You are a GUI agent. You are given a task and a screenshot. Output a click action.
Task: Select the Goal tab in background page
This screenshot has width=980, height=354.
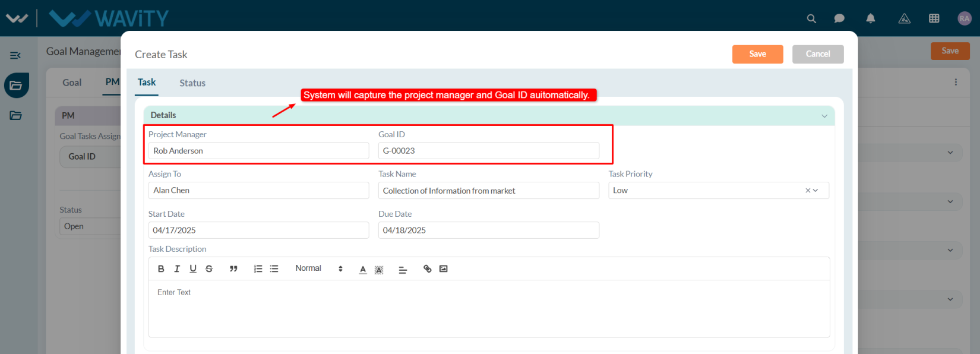click(x=72, y=83)
